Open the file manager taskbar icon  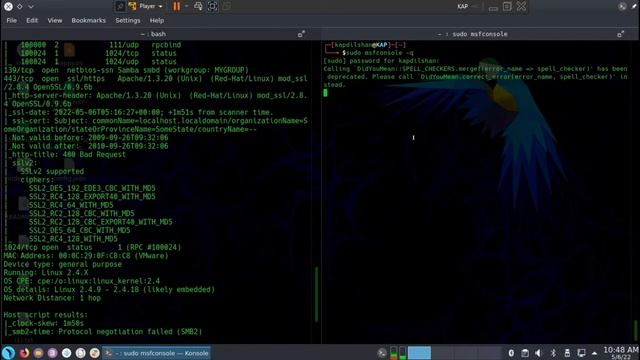tap(38, 353)
